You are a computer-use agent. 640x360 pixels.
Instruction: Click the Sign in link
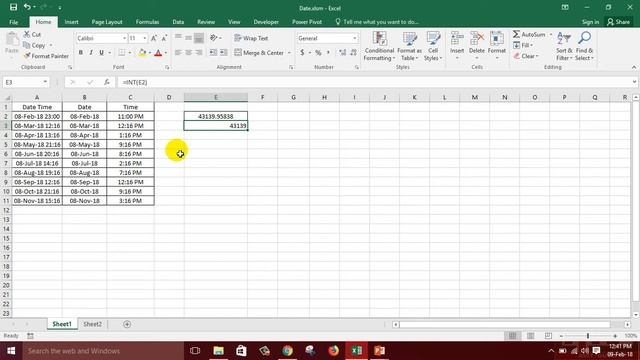click(590, 22)
